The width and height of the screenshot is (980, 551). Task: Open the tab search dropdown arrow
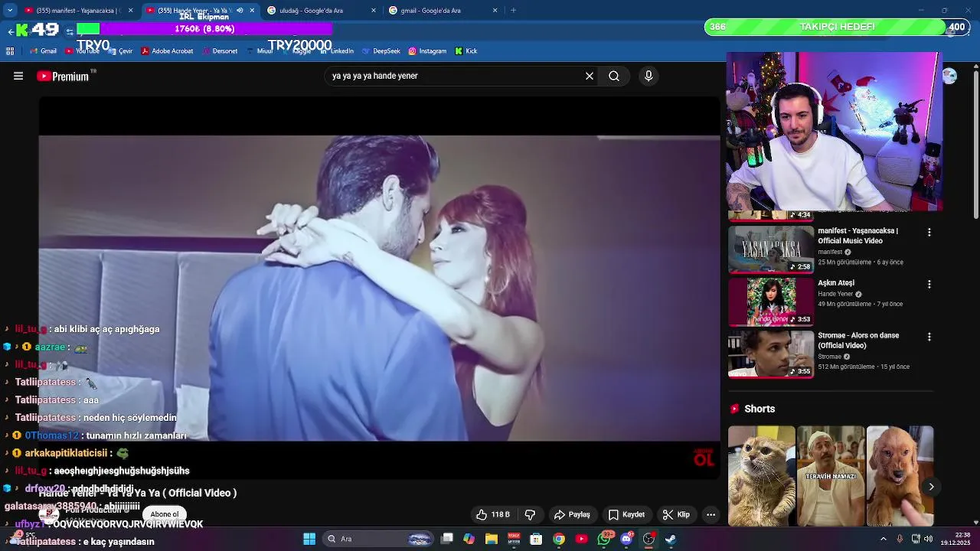(x=10, y=11)
